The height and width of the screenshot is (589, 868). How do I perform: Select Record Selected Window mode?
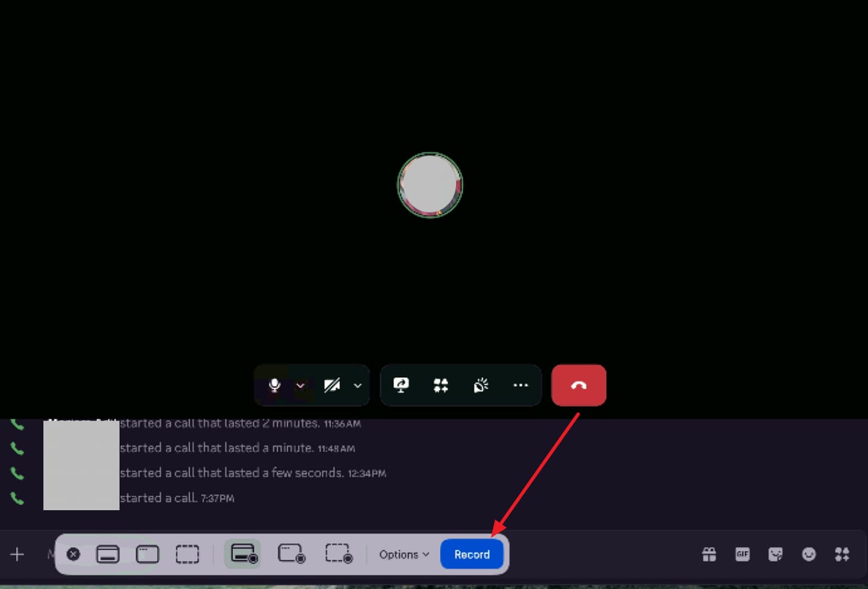click(292, 554)
